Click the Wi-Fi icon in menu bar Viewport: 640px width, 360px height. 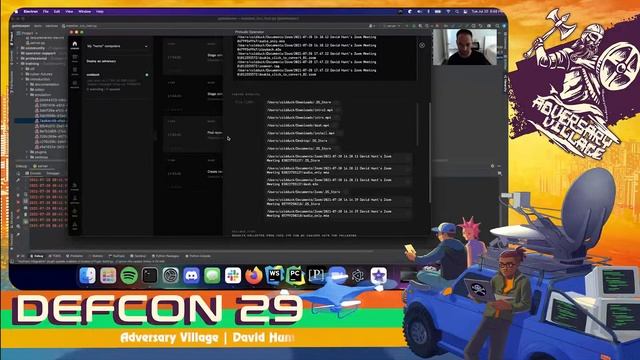coord(448,11)
